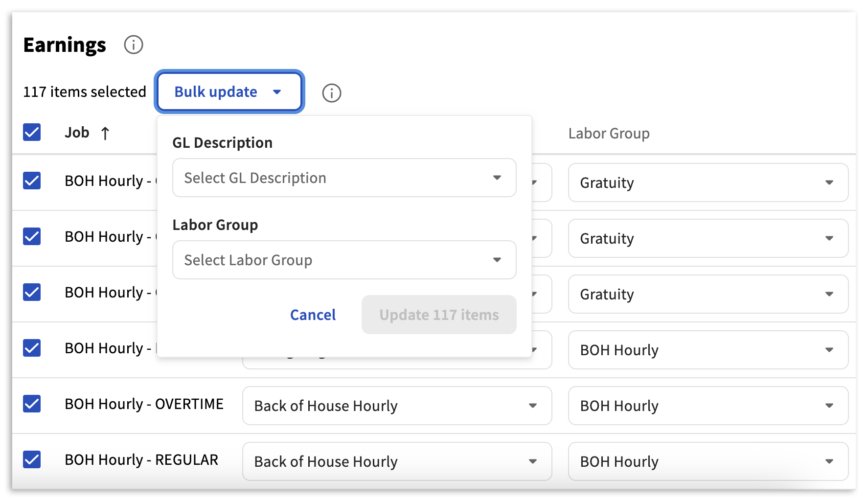Image resolution: width=868 pixels, height=502 pixels.
Task: Click the info icon next to Bulk update
Action: (331, 93)
